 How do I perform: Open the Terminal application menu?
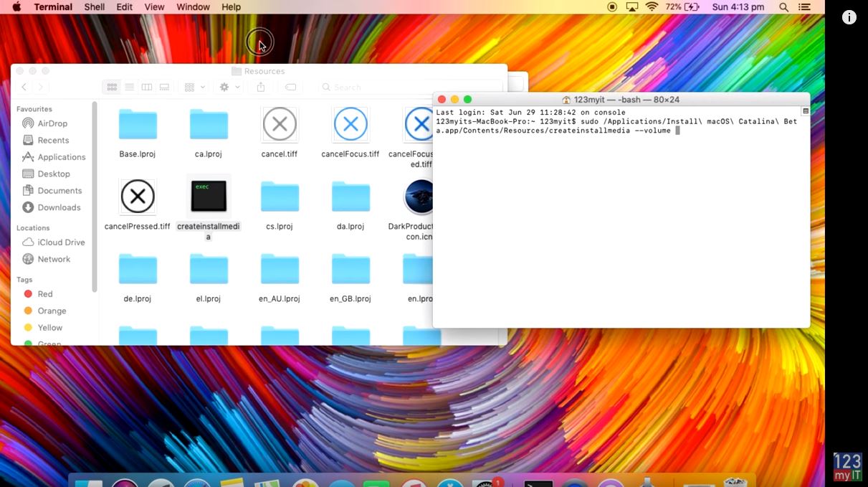pyautogui.click(x=53, y=7)
